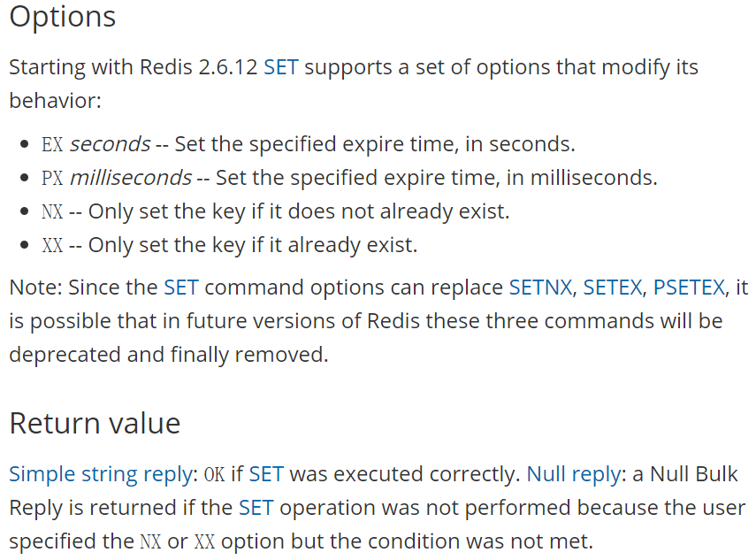Open the SET link before "operation was not performed"
Screen dimensions: 756x560
point(256,508)
